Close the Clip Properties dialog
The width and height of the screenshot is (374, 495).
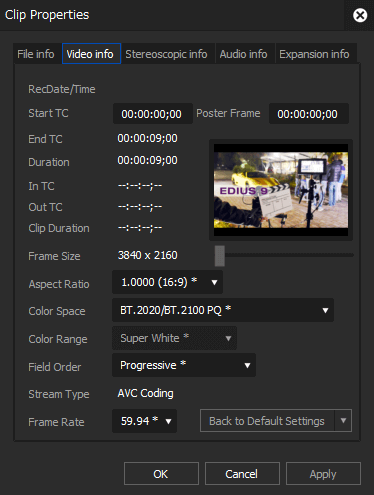click(360, 15)
